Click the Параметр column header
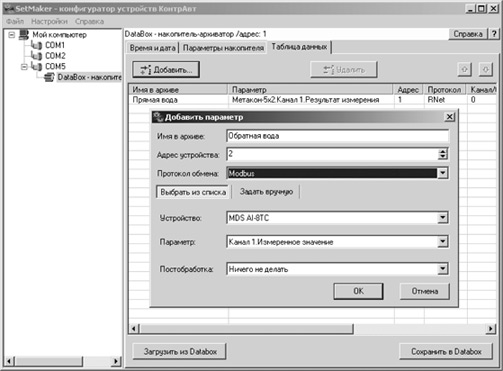 (x=311, y=89)
